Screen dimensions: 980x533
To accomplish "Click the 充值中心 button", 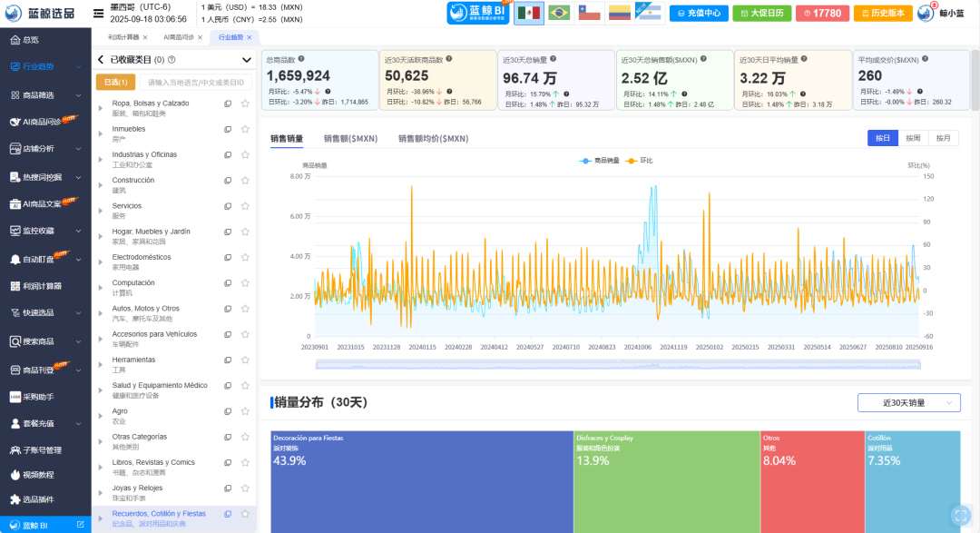I will [700, 13].
